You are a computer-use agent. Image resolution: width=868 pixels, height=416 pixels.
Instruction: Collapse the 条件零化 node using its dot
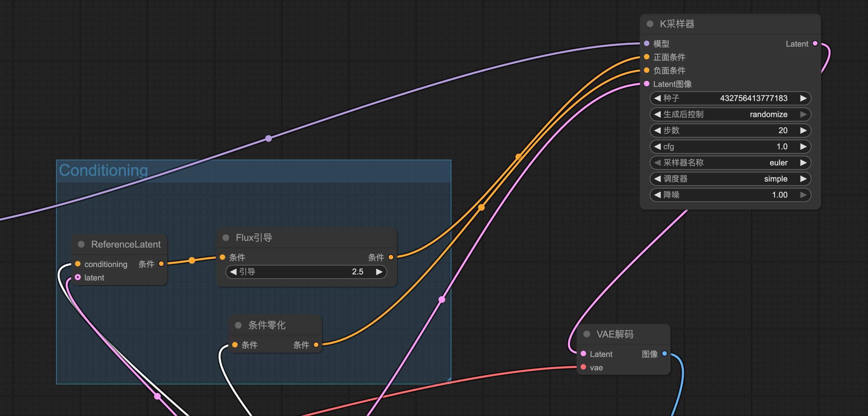coord(238,325)
